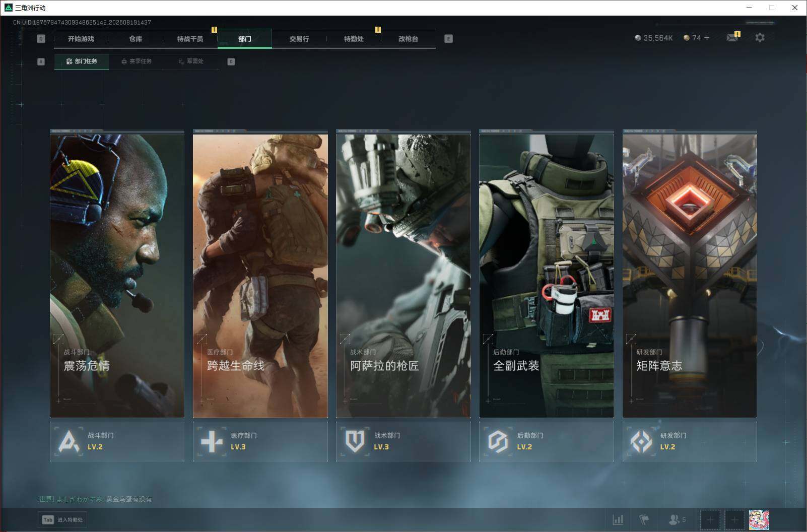Click the 35,564K currency balance
Image resolution: width=807 pixels, height=532 pixels.
658,38
